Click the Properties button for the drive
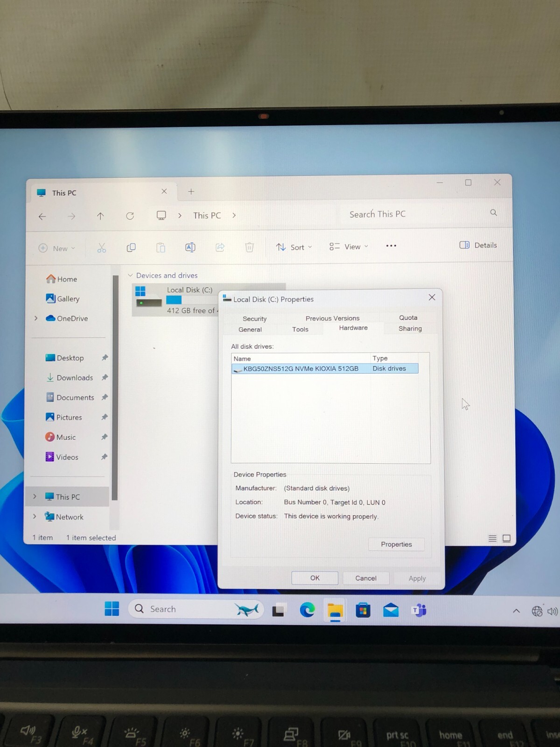The height and width of the screenshot is (747, 560). pos(396,544)
